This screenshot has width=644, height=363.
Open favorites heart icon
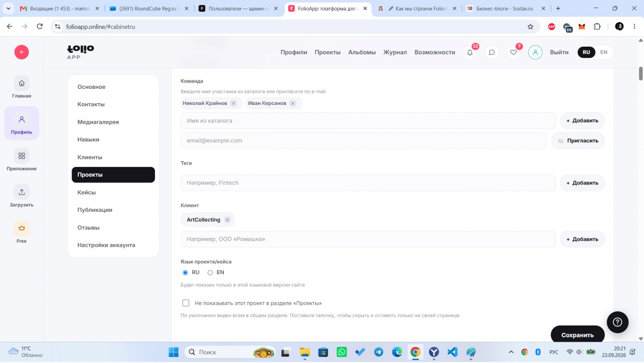pyautogui.click(x=513, y=52)
